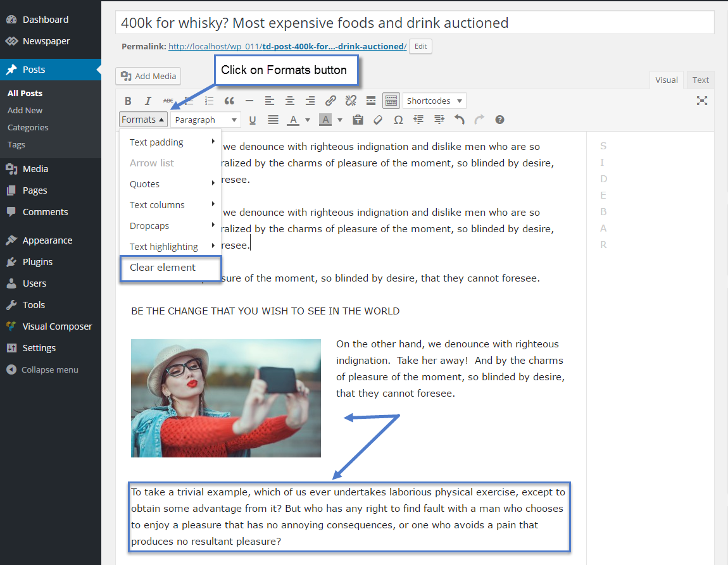728x565 pixels.
Task: Underline the selected text
Action: tap(253, 120)
